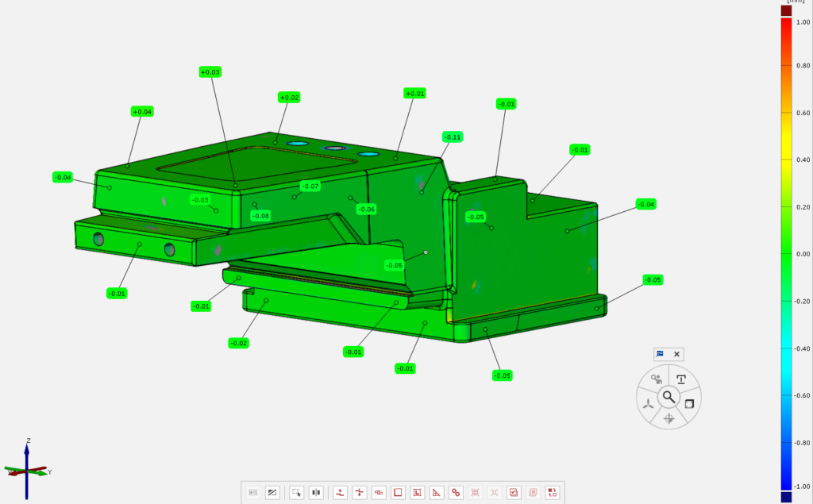Click the crosshair target icon in radial menu

point(669,418)
